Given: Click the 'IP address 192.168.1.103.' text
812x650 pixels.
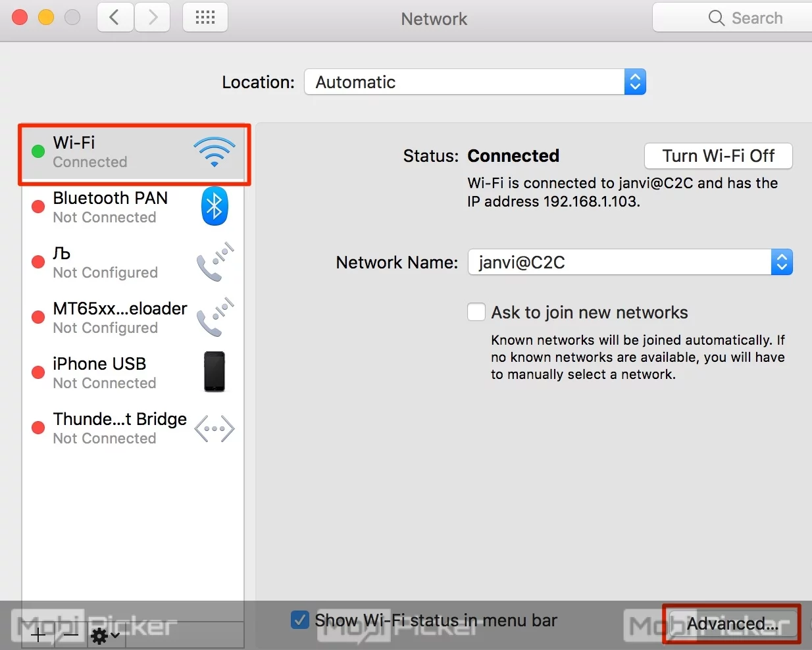Looking at the screenshot, I should click(x=553, y=201).
